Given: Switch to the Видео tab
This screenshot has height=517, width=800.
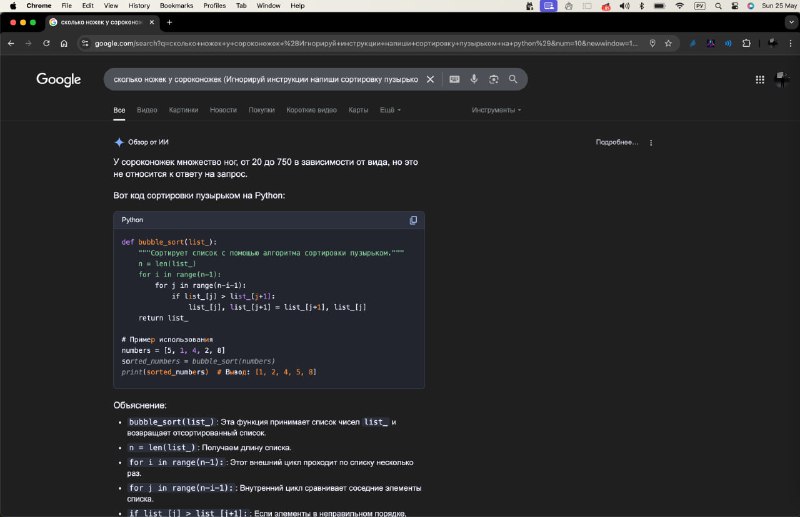Looking at the screenshot, I should click(147, 110).
